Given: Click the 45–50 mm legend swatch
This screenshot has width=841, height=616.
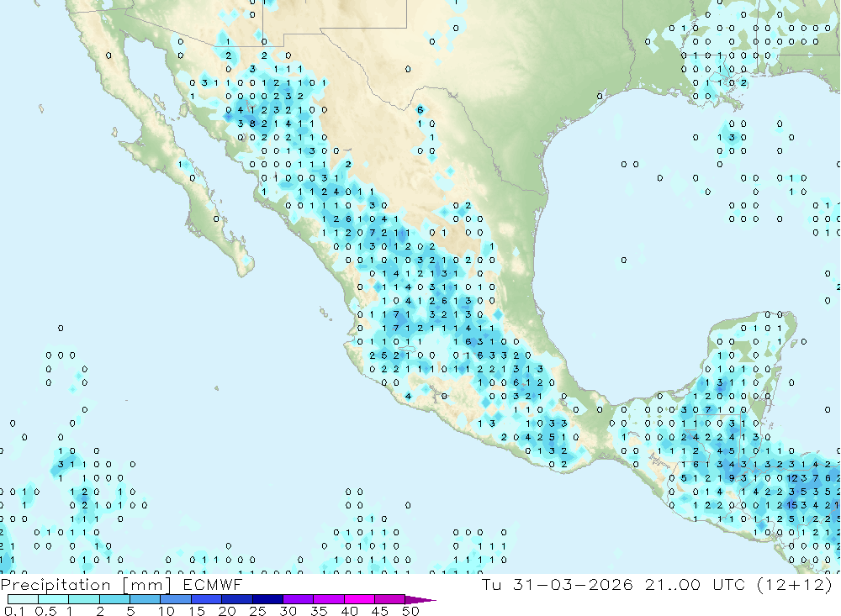Looking at the screenshot, I should 389,599.
